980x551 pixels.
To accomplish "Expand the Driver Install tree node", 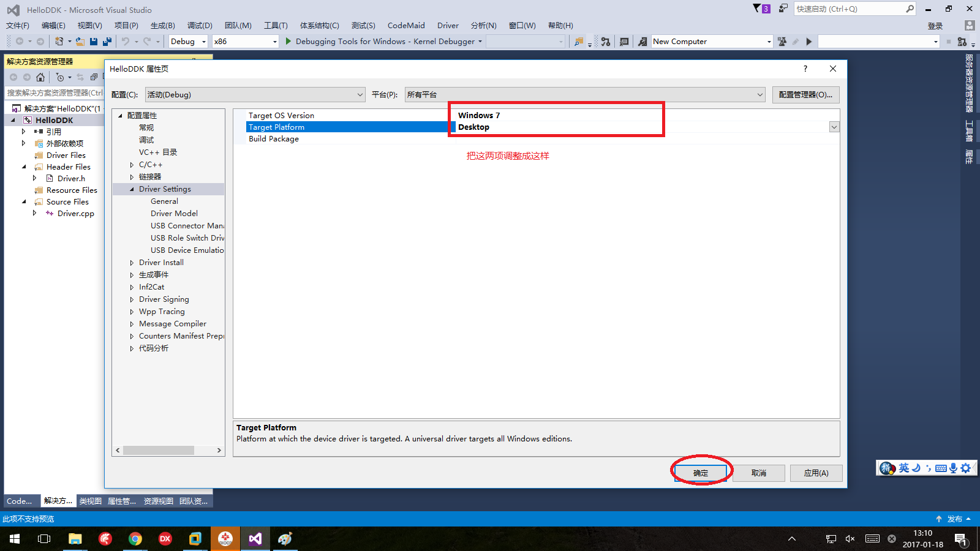I will tap(132, 263).
